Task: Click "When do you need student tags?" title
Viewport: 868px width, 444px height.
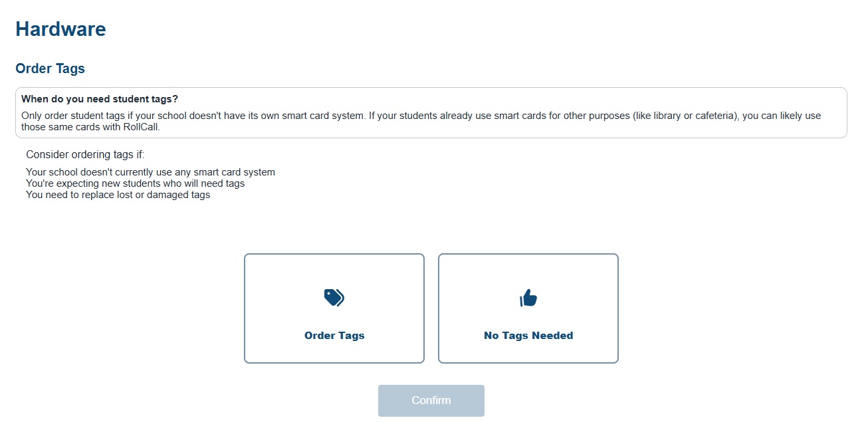Action: point(100,99)
